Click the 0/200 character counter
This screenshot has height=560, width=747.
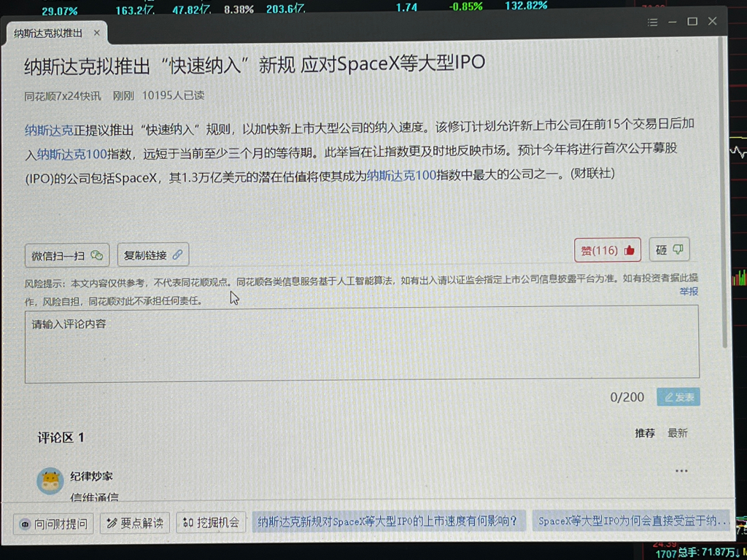[x=627, y=397]
